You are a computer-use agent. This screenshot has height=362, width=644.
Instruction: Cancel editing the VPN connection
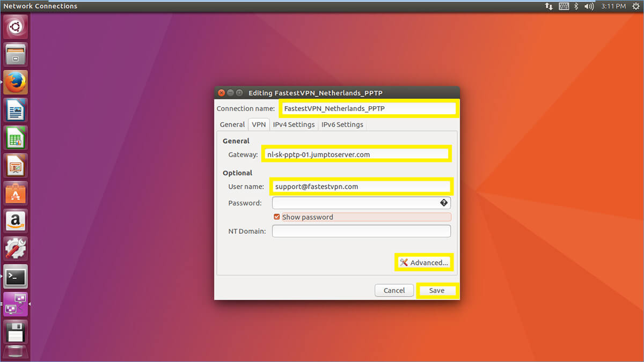point(394,290)
